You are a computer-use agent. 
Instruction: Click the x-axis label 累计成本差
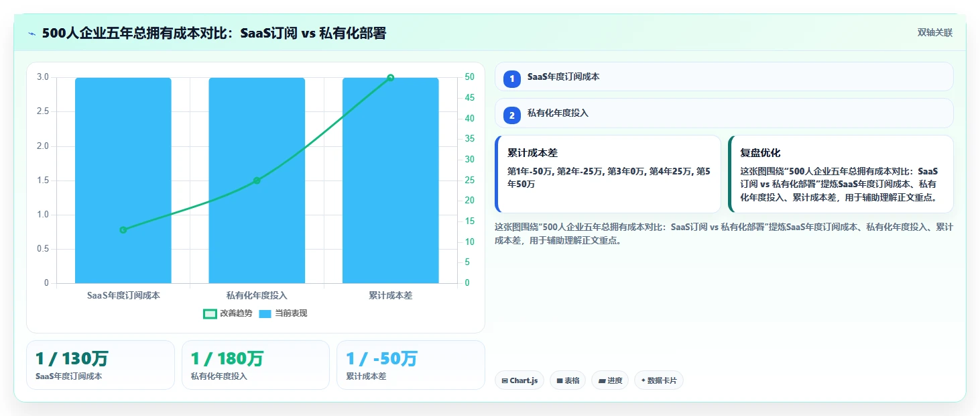[x=391, y=295]
